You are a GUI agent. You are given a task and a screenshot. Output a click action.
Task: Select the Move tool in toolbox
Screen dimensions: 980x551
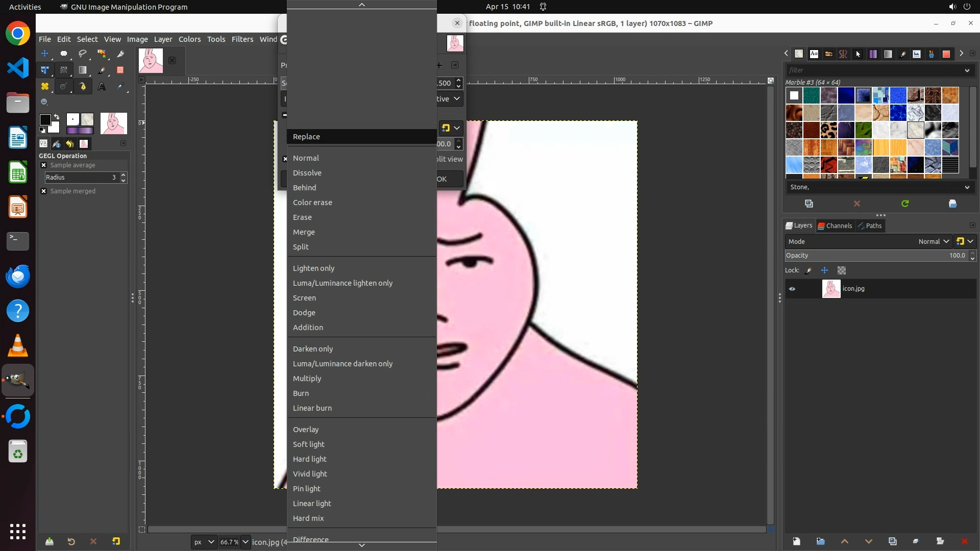pos(45,54)
